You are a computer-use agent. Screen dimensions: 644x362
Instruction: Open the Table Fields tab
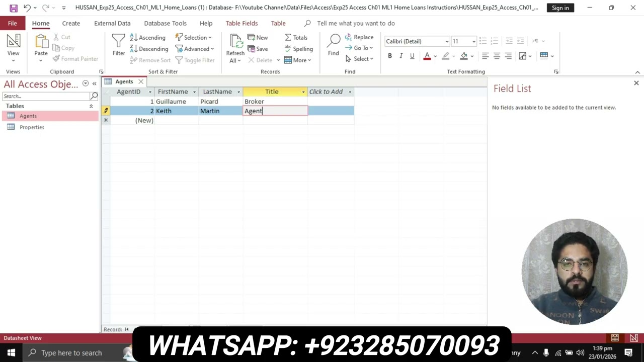[242, 23]
